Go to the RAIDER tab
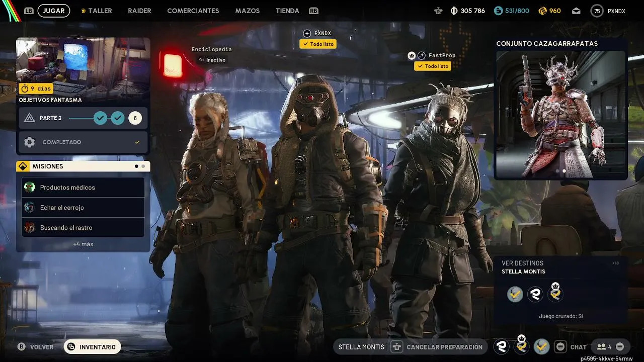This screenshot has height=362, width=644. [x=139, y=11]
